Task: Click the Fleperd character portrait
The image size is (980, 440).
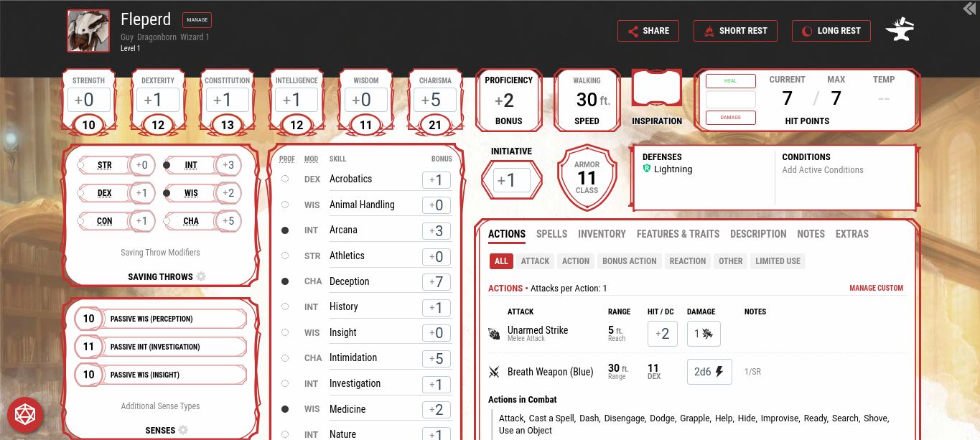Action: pos(88,31)
